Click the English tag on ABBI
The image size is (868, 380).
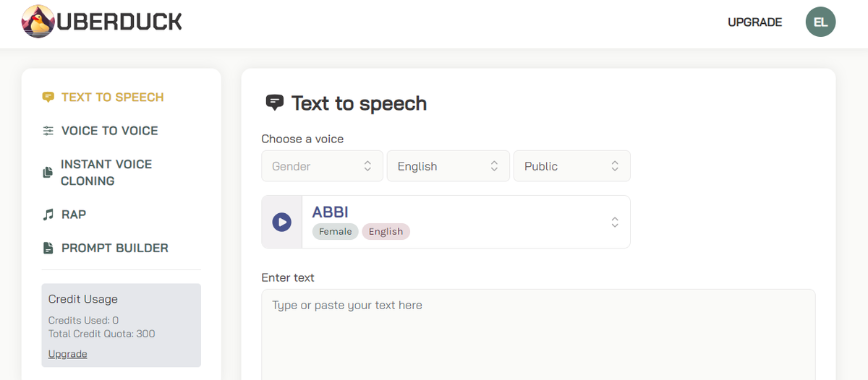386,231
